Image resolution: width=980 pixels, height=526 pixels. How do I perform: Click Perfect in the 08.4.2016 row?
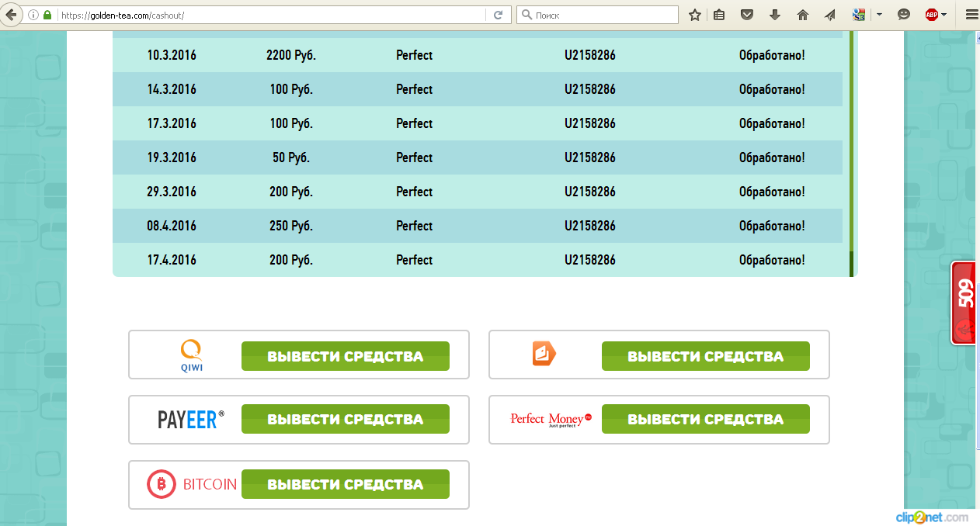(414, 226)
